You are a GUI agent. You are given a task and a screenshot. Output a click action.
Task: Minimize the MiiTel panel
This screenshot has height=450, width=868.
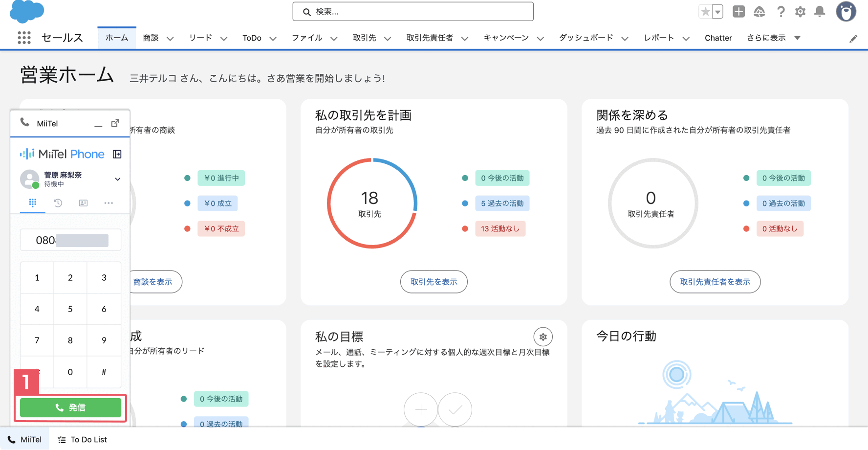(x=98, y=124)
